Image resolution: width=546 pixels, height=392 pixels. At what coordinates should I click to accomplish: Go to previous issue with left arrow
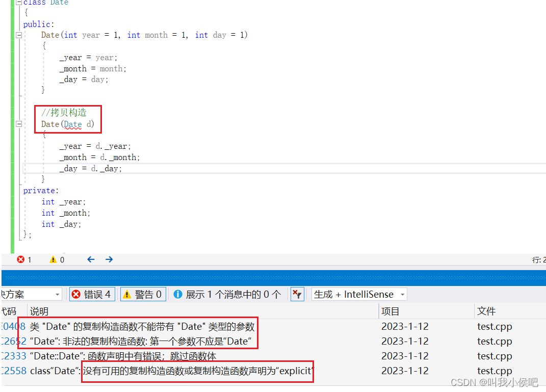pos(91,259)
